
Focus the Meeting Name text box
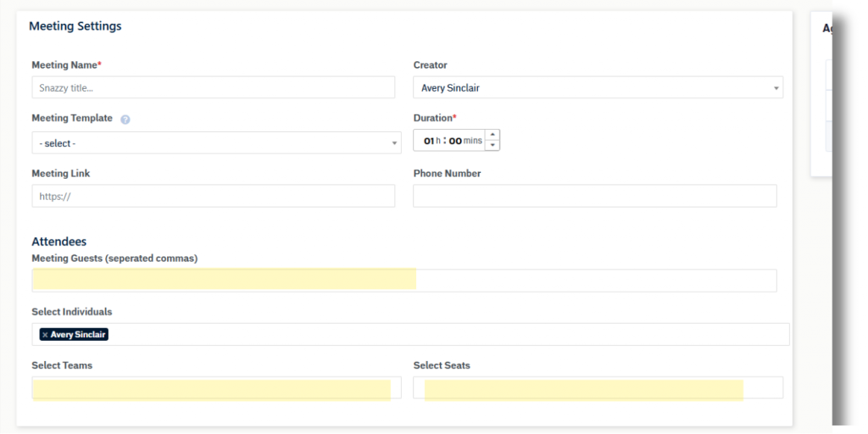coord(213,87)
